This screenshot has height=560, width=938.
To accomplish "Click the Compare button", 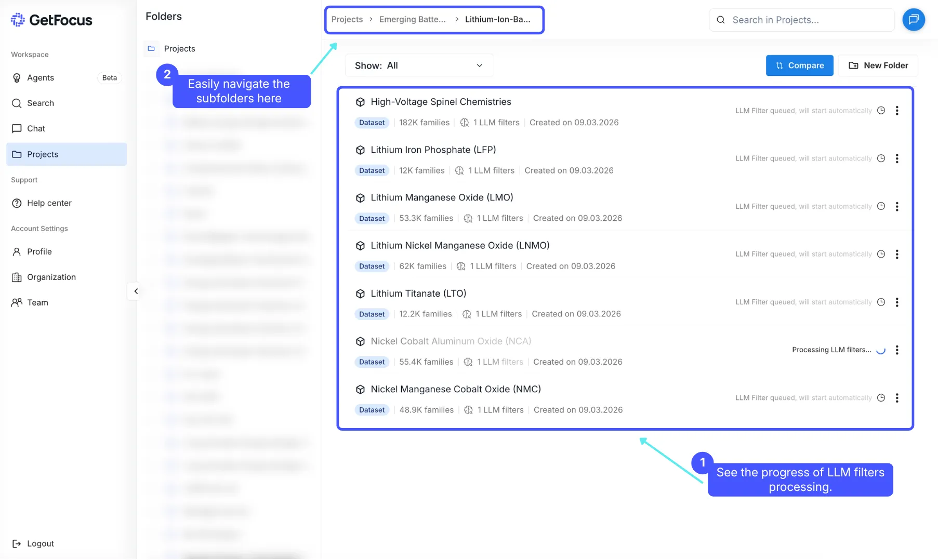I will click(x=799, y=65).
